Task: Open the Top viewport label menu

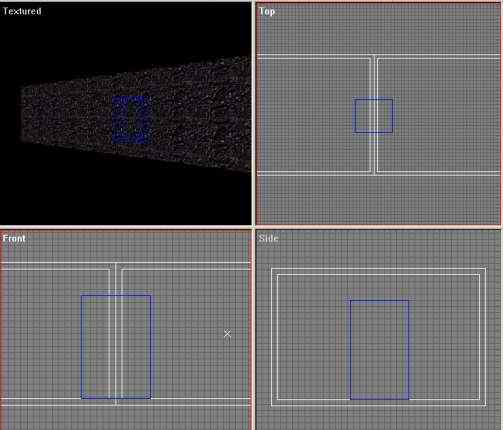Action: [x=267, y=11]
